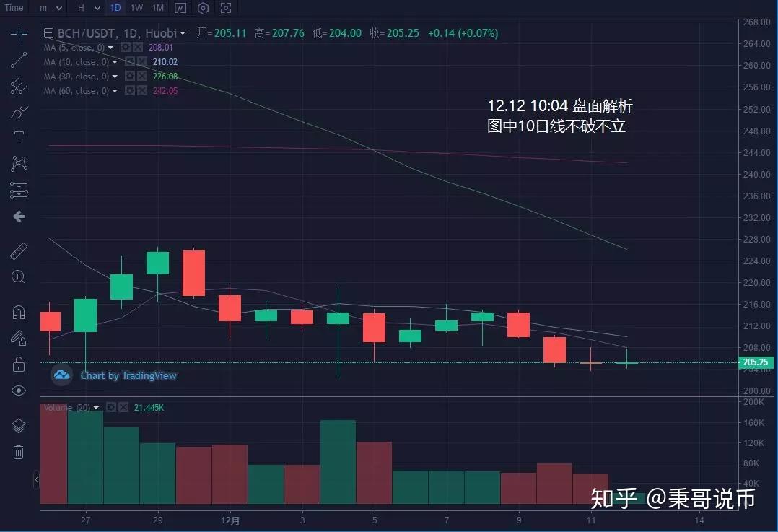
Task: Remove drawings with the trash icon
Action: click(18, 452)
